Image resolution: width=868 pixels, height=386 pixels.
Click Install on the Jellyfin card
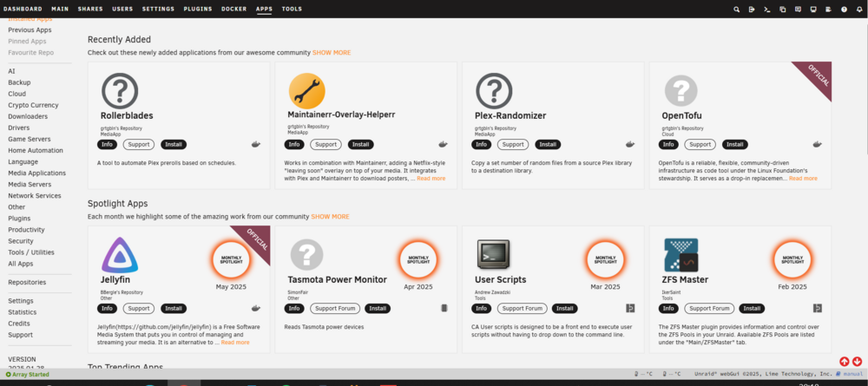click(x=174, y=308)
